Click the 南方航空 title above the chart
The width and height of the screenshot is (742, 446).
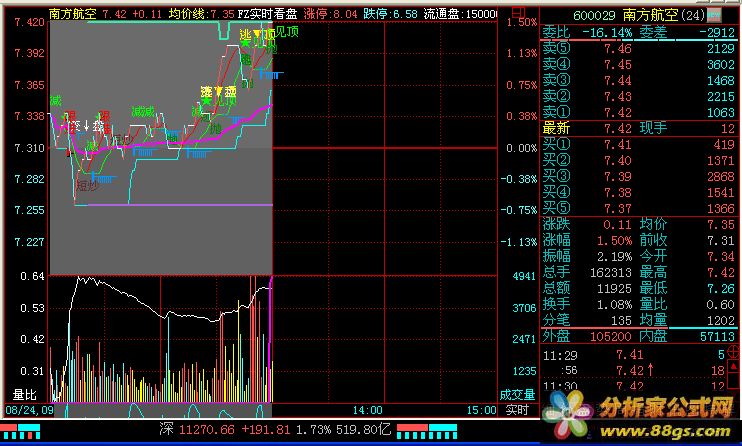tap(73, 14)
